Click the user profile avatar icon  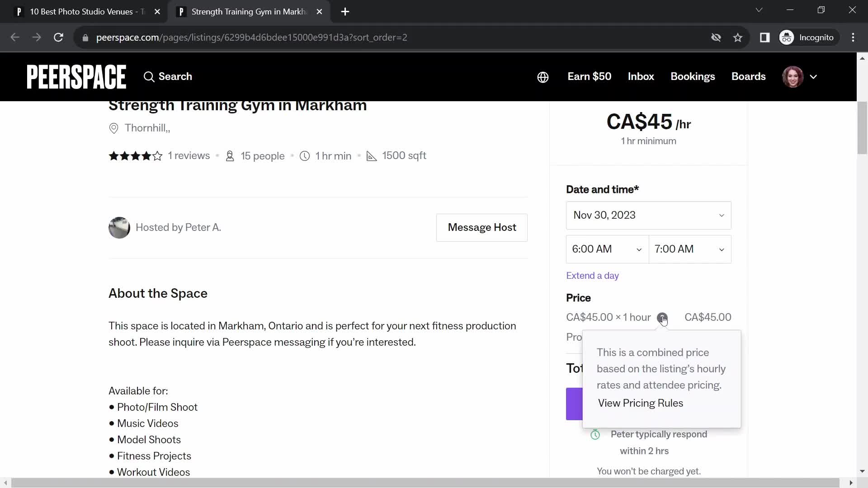pos(797,76)
